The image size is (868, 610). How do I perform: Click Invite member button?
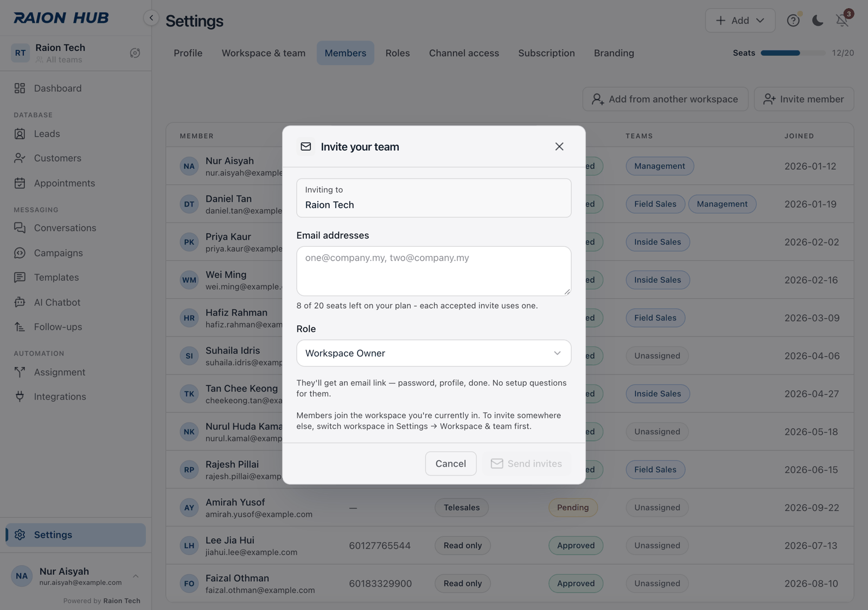click(x=804, y=99)
